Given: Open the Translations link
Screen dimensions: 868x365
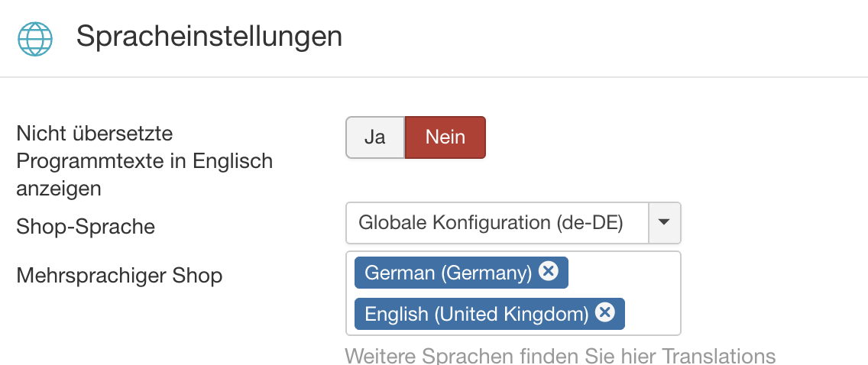Looking at the screenshot, I should [718, 356].
